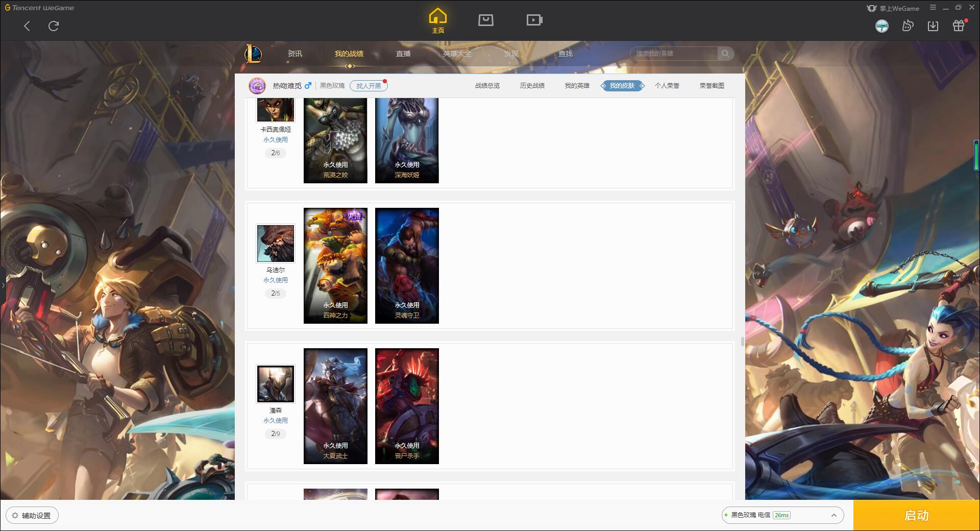Click the 黑色玫瑰 server label

coord(332,86)
